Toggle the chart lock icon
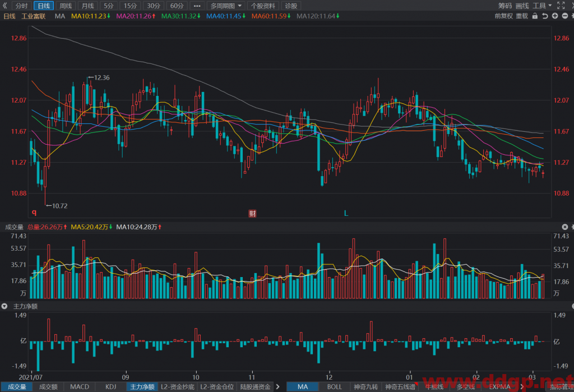Image resolution: width=574 pixels, height=392 pixels. pos(535,16)
